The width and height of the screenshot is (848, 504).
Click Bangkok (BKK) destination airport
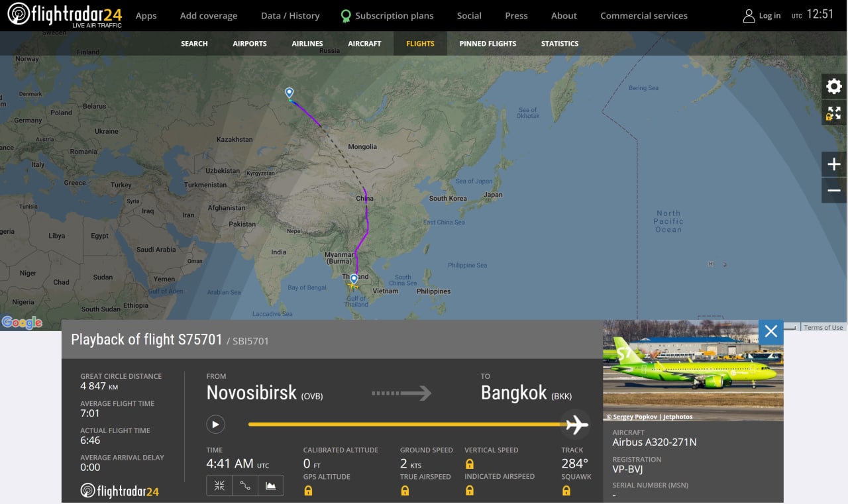click(x=526, y=393)
